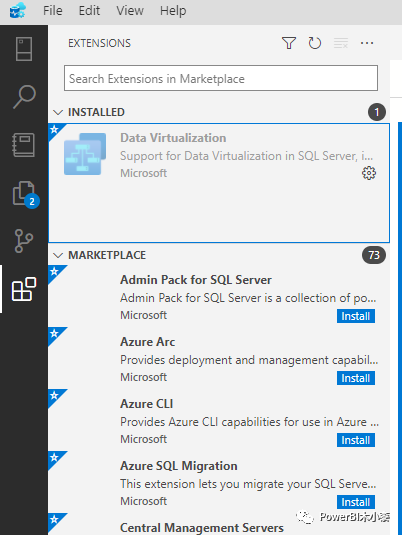The height and width of the screenshot is (535, 402).
Task: Collapse the MARKETPLACE section
Action: pyautogui.click(x=58, y=255)
